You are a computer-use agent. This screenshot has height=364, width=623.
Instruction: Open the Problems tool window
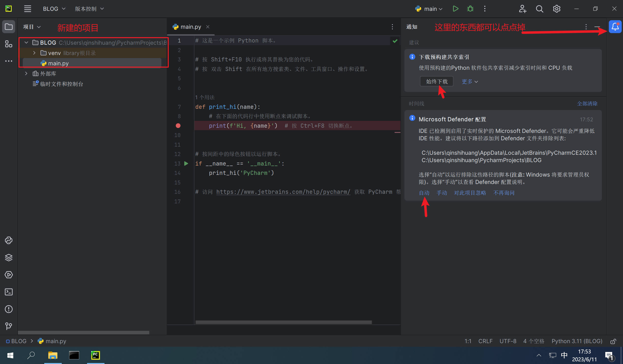coord(9,309)
